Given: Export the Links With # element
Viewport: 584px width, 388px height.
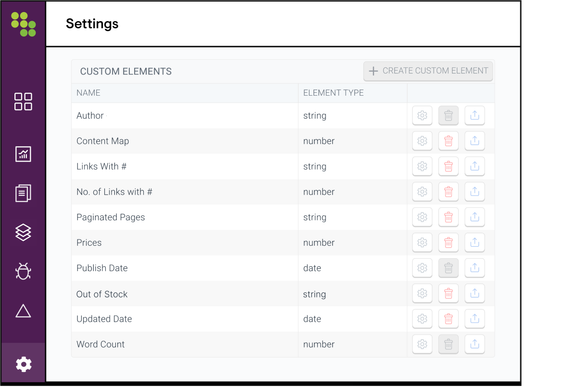Looking at the screenshot, I should coord(474,166).
